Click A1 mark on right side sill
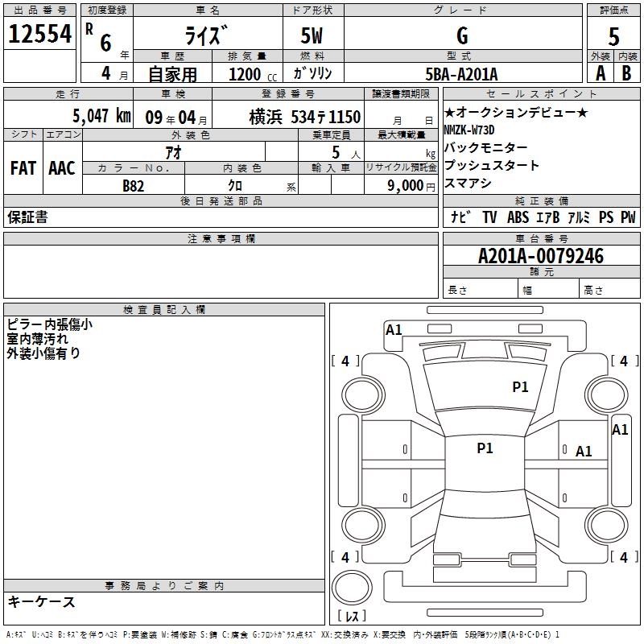 tap(620, 430)
